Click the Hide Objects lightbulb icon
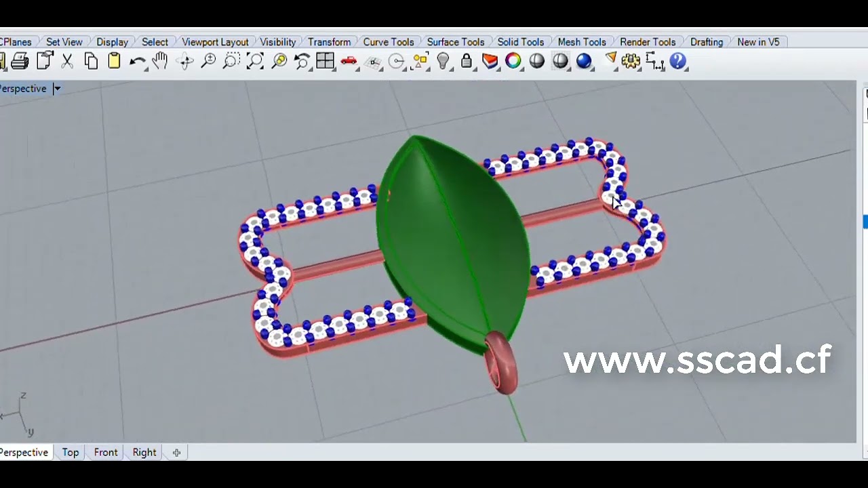The height and width of the screenshot is (488, 868). pyautogui.click(x=443, y=62)
